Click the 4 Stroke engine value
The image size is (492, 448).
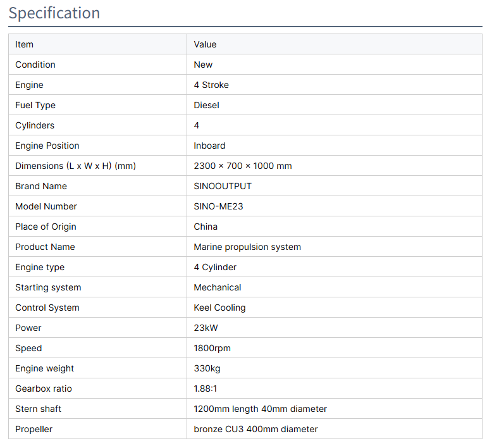(x=211, y=85)
